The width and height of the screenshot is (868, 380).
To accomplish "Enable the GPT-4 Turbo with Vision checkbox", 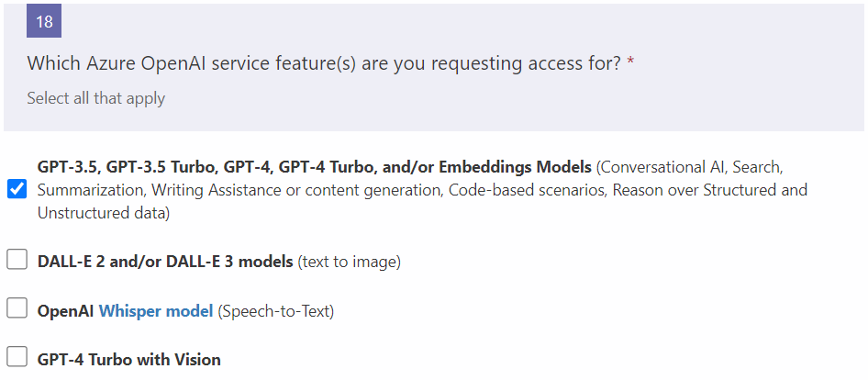I will point(17,357).
